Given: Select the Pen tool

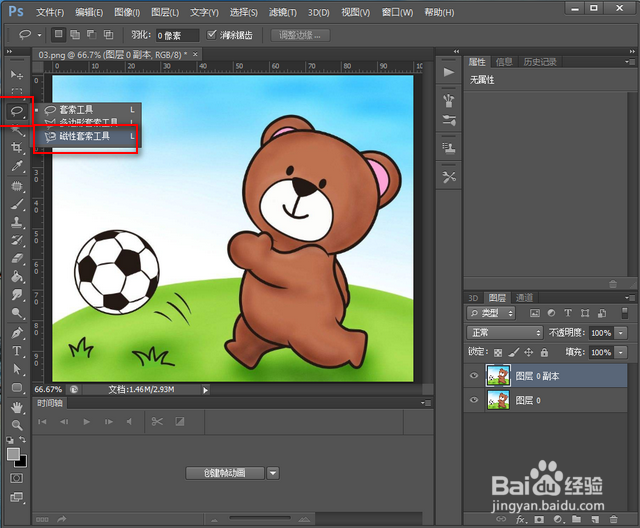Looking at the screenshot, I should click(17, 333).
